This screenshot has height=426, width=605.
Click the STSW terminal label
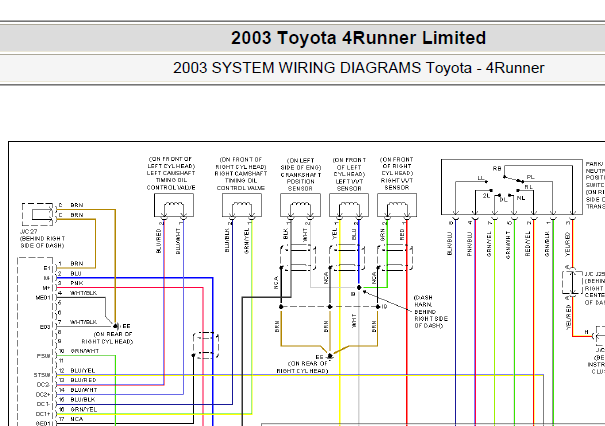coord(42,375)
